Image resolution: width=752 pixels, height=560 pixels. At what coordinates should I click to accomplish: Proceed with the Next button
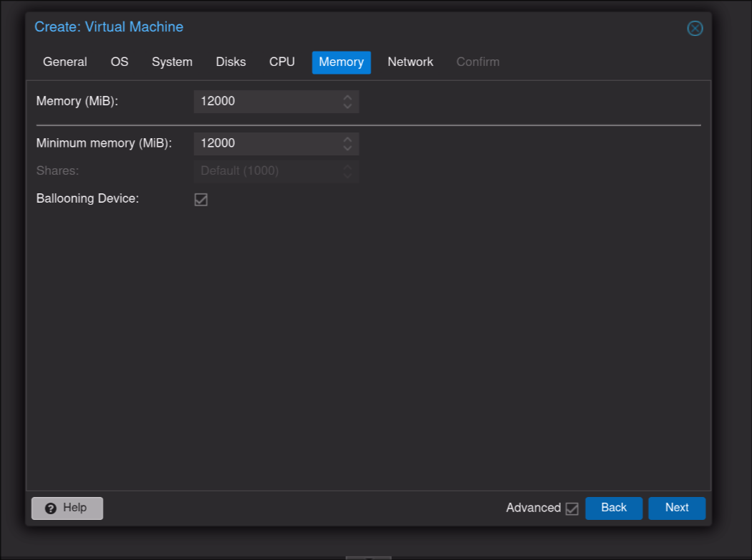coord(677,508)
